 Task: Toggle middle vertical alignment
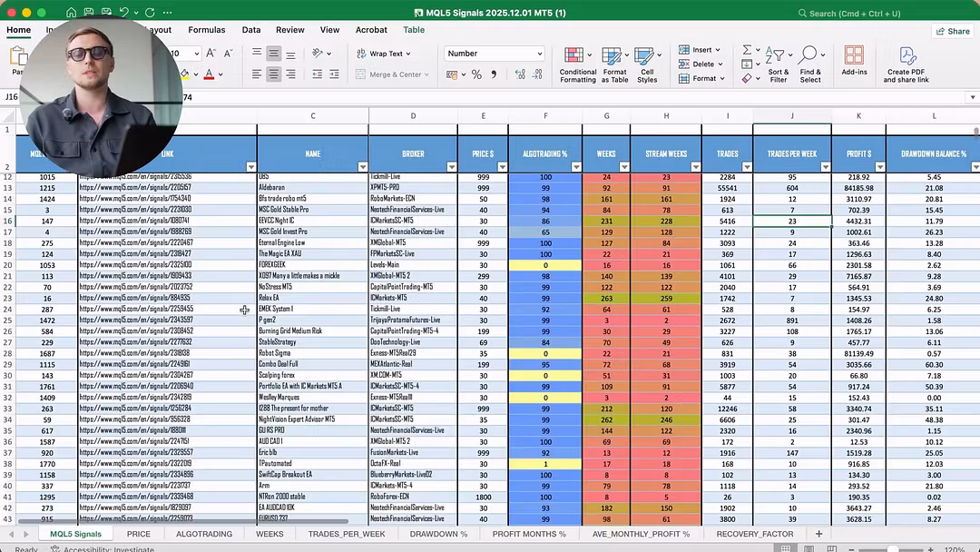click(x=274, y=54)
